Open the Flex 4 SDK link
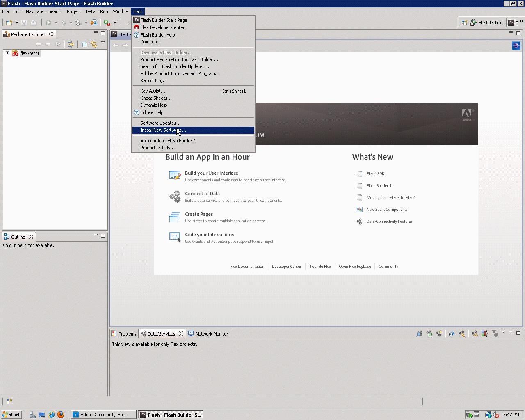Screen dimensions: 525x420 pyautogui.click(x=375, y=174)
